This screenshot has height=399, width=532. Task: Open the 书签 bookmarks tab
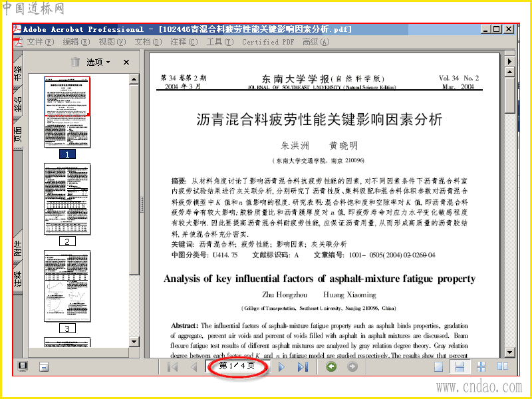pyautogui.click(x=18, y=72)
